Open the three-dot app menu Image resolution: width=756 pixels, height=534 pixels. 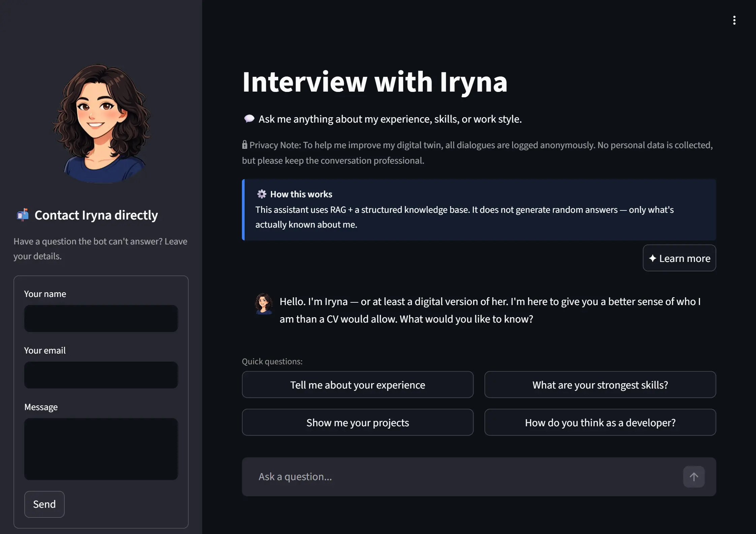[x=734, y=20]
